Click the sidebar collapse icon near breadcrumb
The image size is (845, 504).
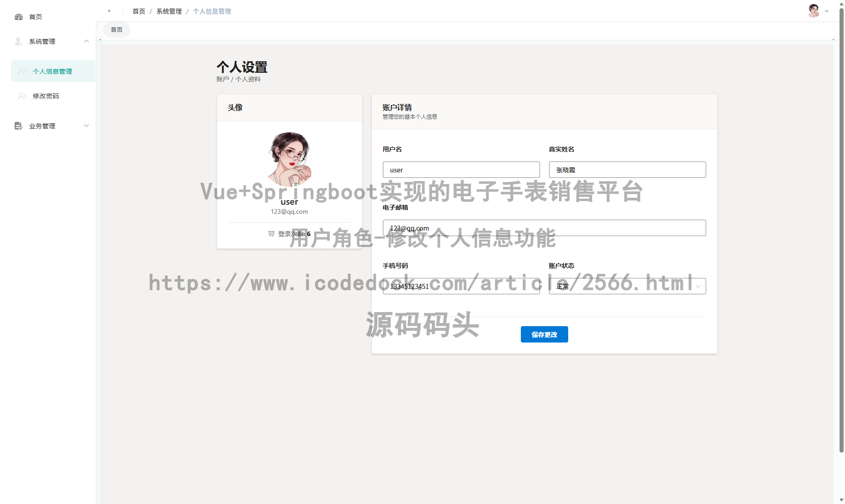(x=109, y=10)
